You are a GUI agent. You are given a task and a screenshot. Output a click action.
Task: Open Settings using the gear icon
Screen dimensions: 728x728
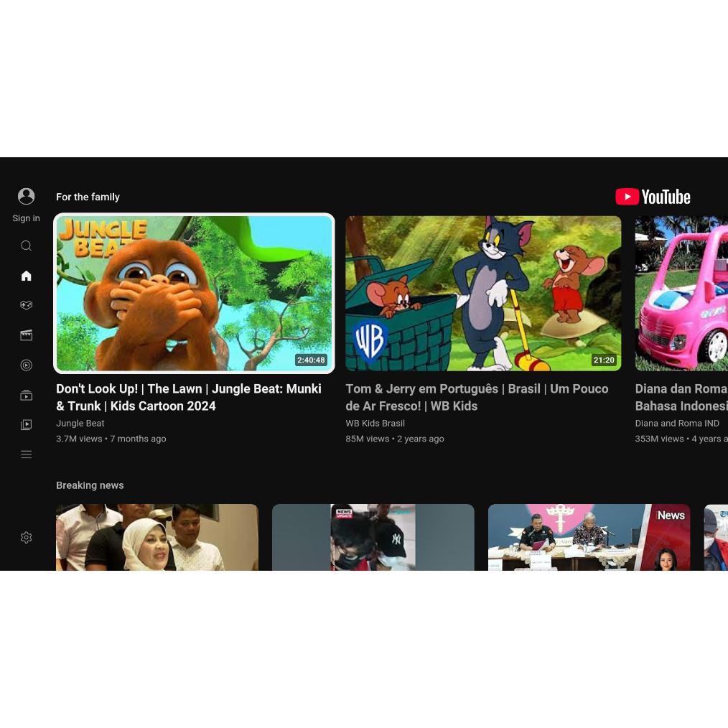click(26, 538)
